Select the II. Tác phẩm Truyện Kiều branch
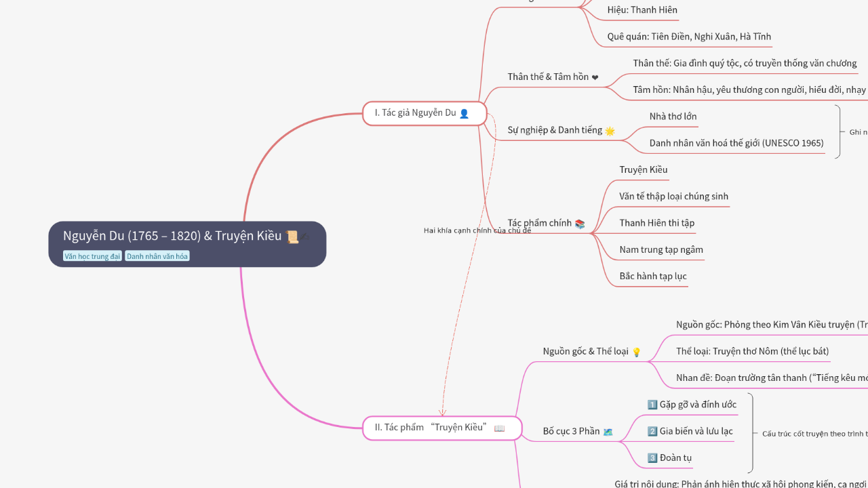The height and width of the screenshot is (488, 868). point(431,428)
